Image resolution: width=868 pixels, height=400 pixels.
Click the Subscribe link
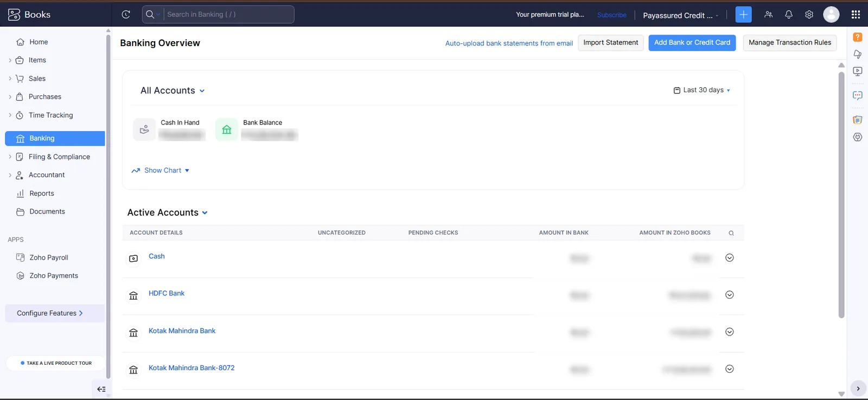(612, 15)
